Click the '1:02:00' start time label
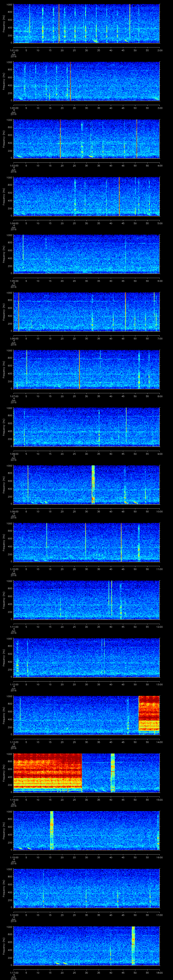 pyautogui.click(x=14, y=108)
